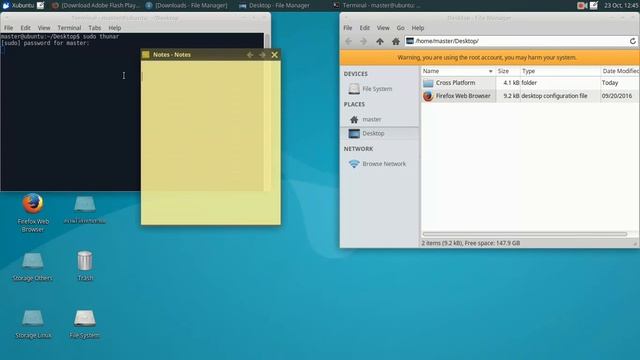Open File System in the sidebar Devices
640x360 pixels.
(371, 89)
